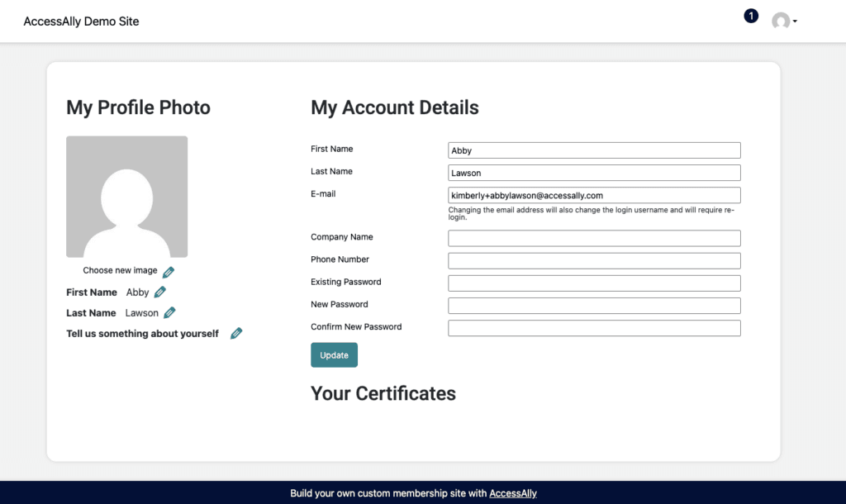Image resolution: width=846 pixels, height=504 pixels.
Task: Click the user avatar in header
Action: (780, 21)
